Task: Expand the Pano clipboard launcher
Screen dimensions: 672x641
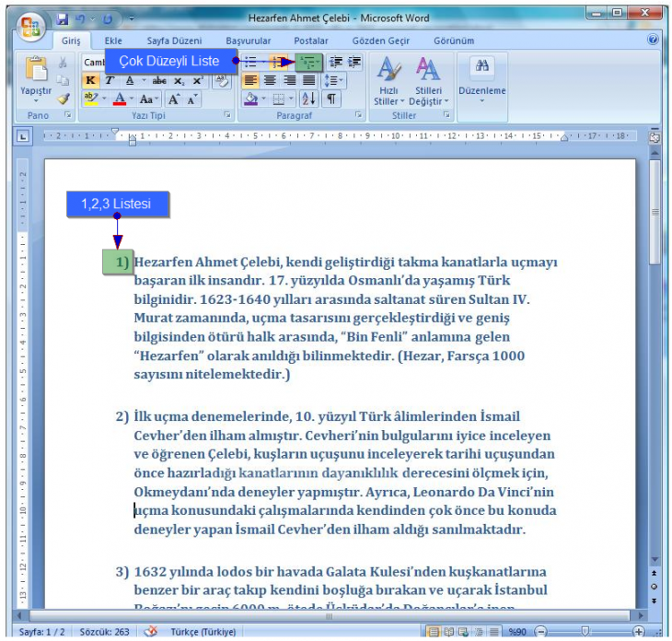Action: click(x=68, y=115)
